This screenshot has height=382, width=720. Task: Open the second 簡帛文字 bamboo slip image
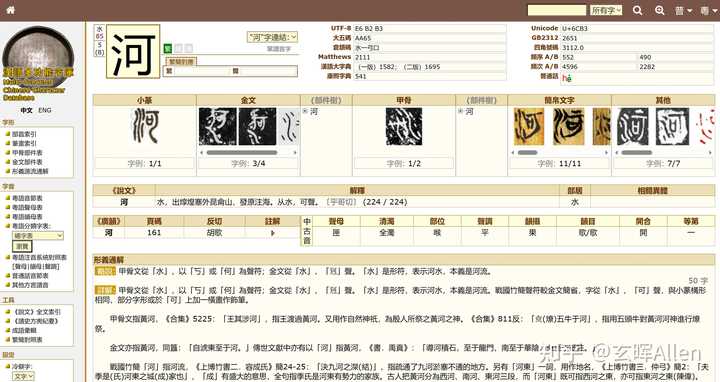click(568, 126)
